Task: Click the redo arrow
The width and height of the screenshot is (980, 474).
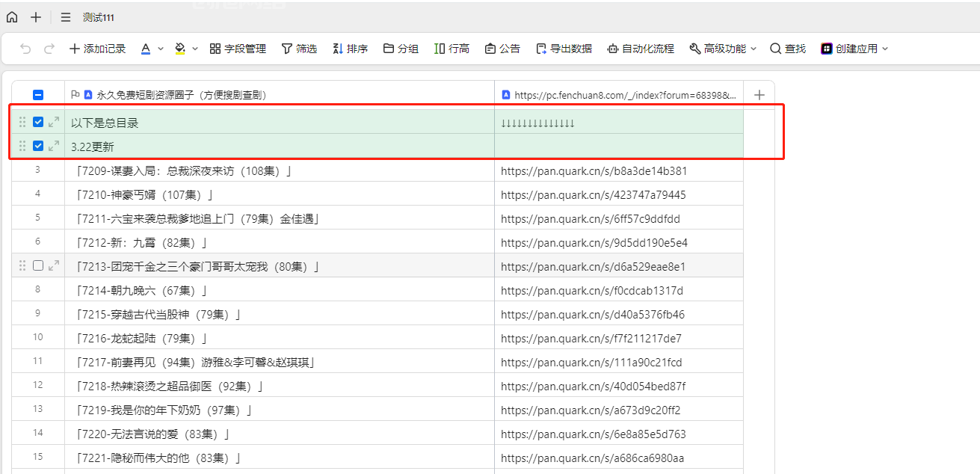Action: coord(49,49)
